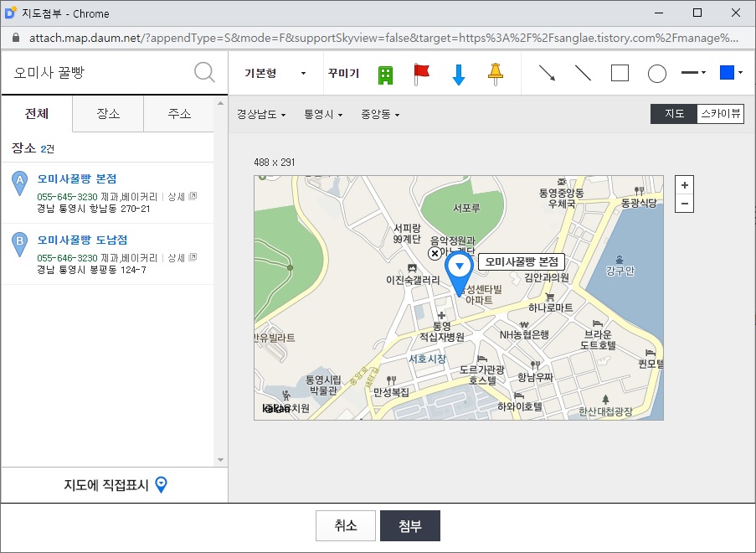756x553 pixels.
Task: Click the 만성복집 restaurant icon on map
Action: pyautogui.click(x=392, y=380)
